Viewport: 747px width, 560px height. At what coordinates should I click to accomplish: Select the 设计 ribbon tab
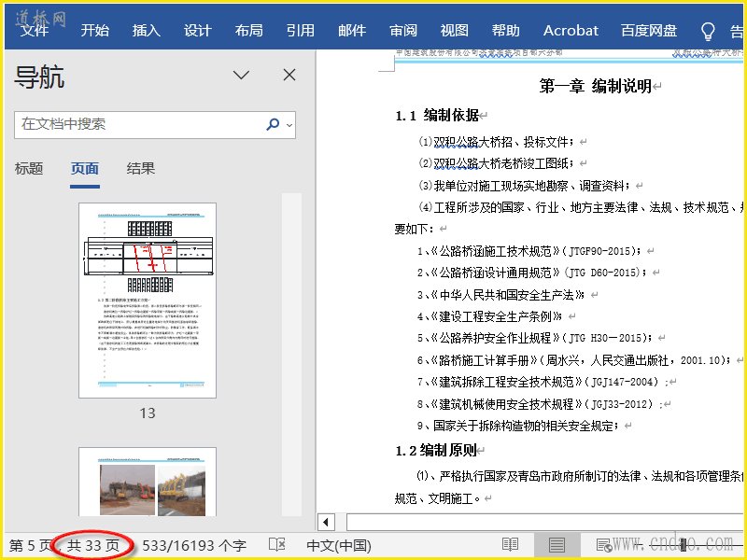[198, 31]
